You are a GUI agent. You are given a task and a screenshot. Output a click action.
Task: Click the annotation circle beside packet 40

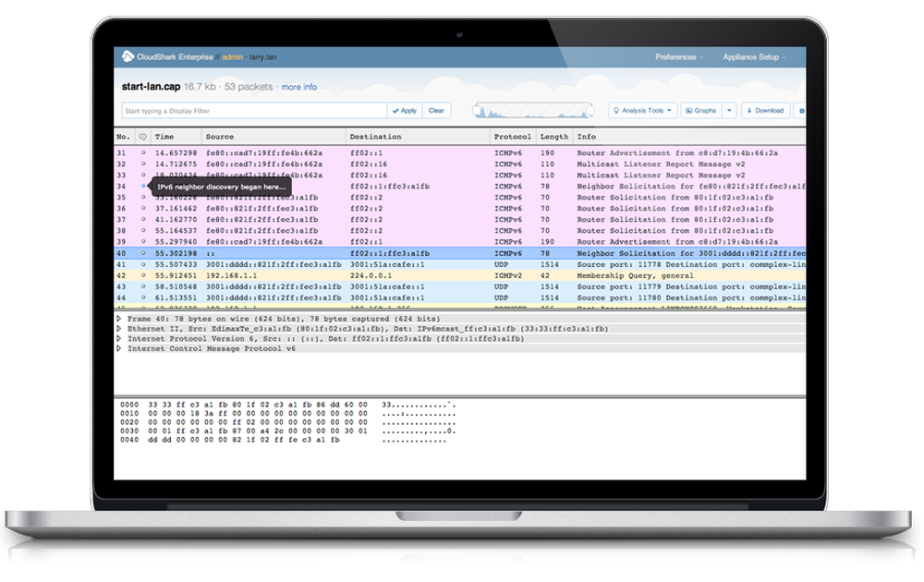[145, 252]
